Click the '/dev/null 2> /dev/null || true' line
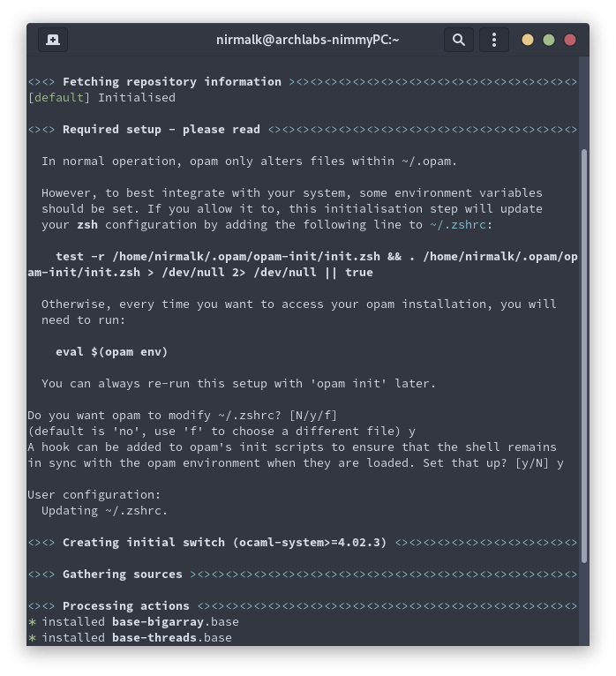616x676 pixels. click(200, 273)
